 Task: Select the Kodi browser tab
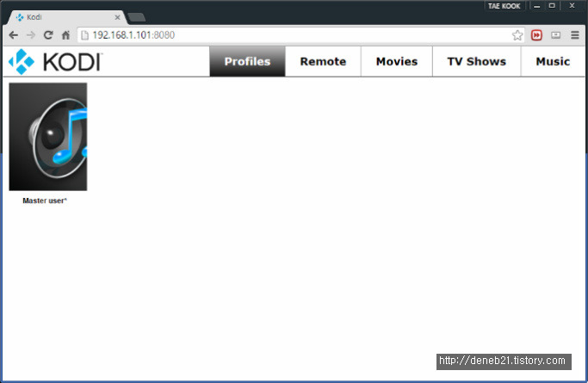pos(67,17)
